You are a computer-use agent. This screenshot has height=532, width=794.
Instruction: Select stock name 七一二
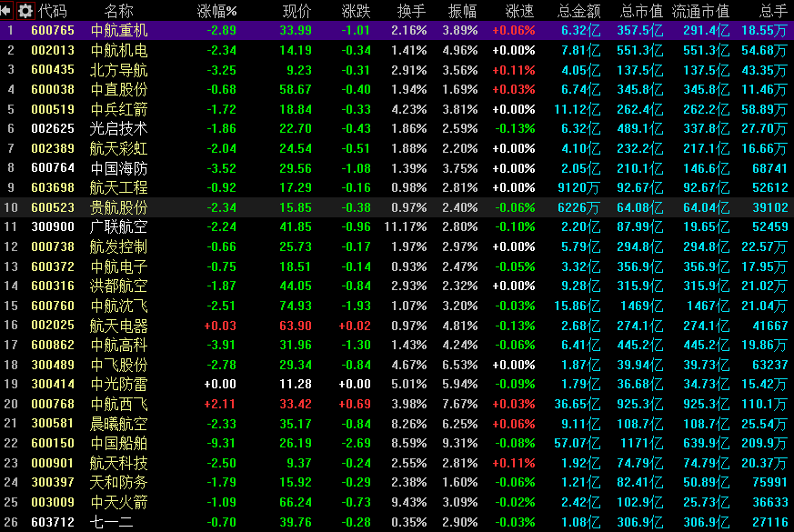coord(111,522)
